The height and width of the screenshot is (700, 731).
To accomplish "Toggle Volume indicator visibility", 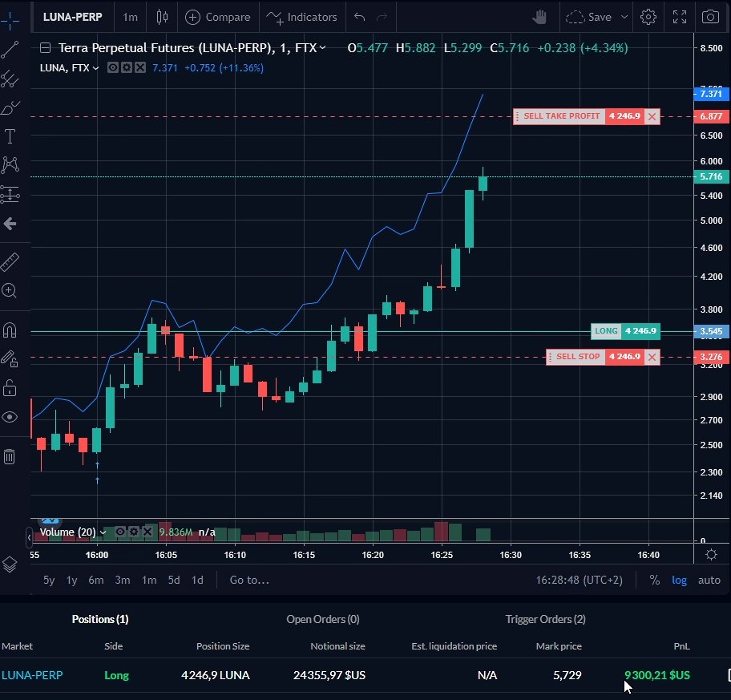I will 119,532.
